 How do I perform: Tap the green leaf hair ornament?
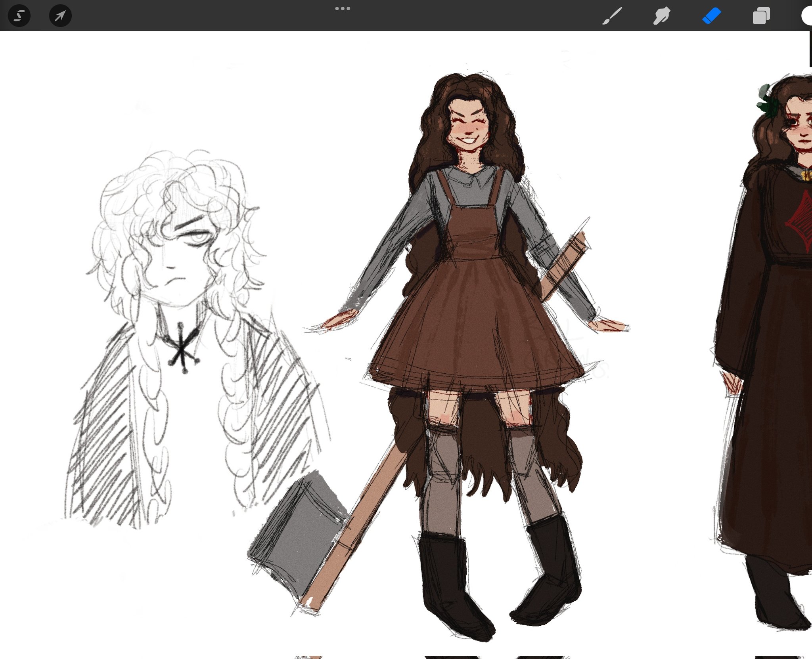click(769, 103)
